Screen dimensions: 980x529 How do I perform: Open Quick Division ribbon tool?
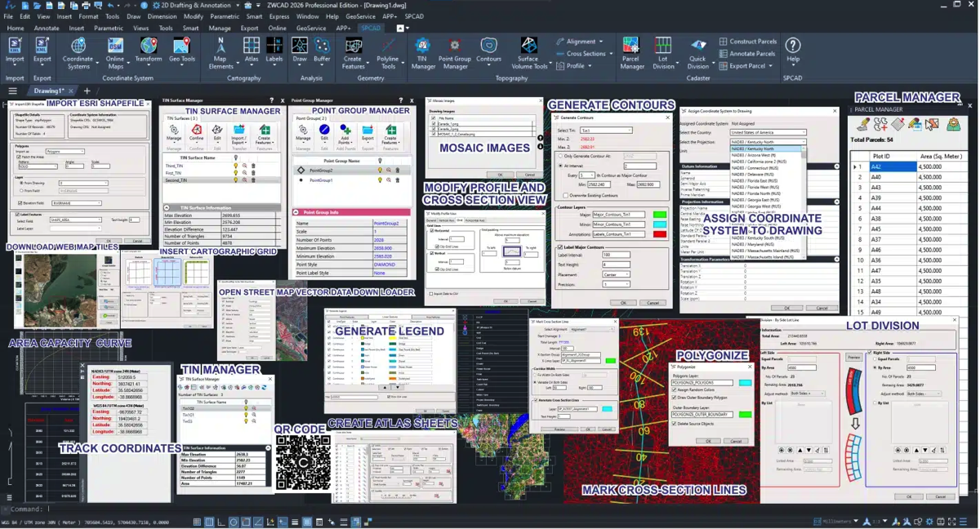pos(698,51)
